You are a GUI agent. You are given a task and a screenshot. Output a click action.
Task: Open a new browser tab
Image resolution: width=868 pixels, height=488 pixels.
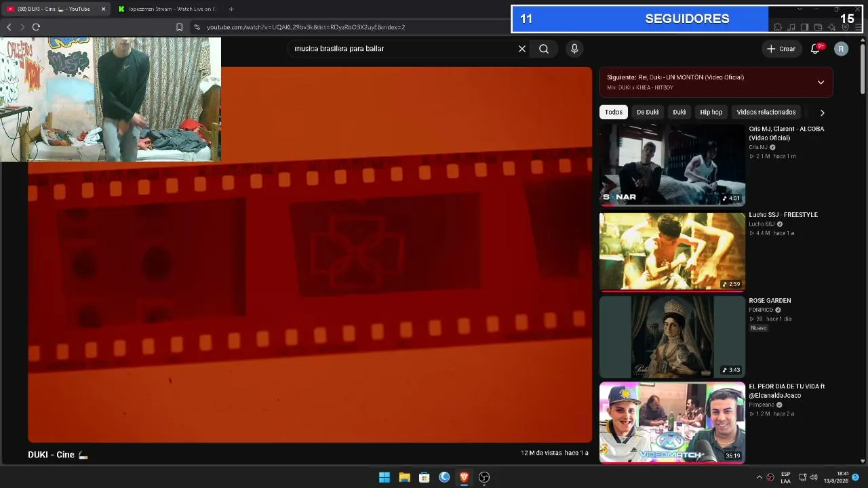(231, 9)
